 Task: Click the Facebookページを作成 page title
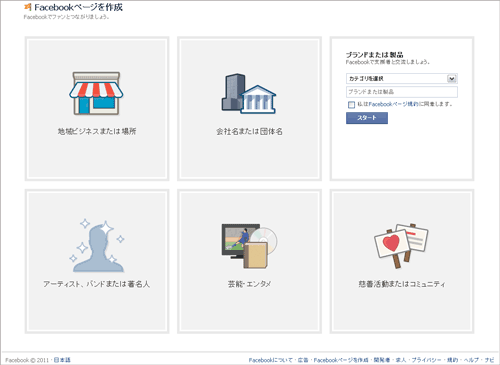pos(78,7)
